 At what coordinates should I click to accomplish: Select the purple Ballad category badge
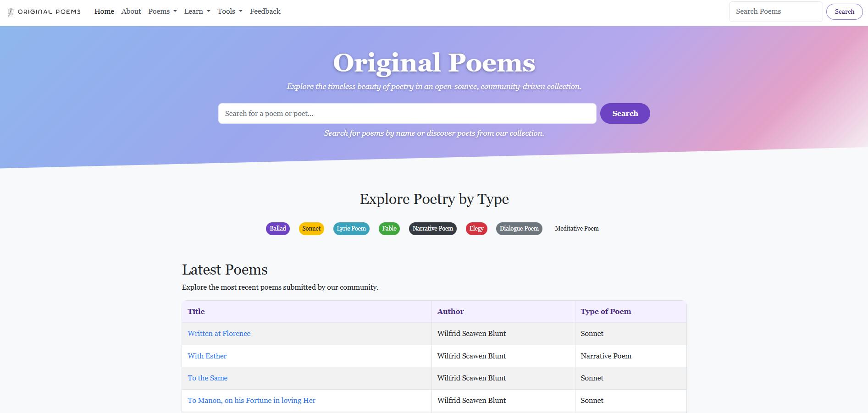pyautogui.click(x=277, y=228)
